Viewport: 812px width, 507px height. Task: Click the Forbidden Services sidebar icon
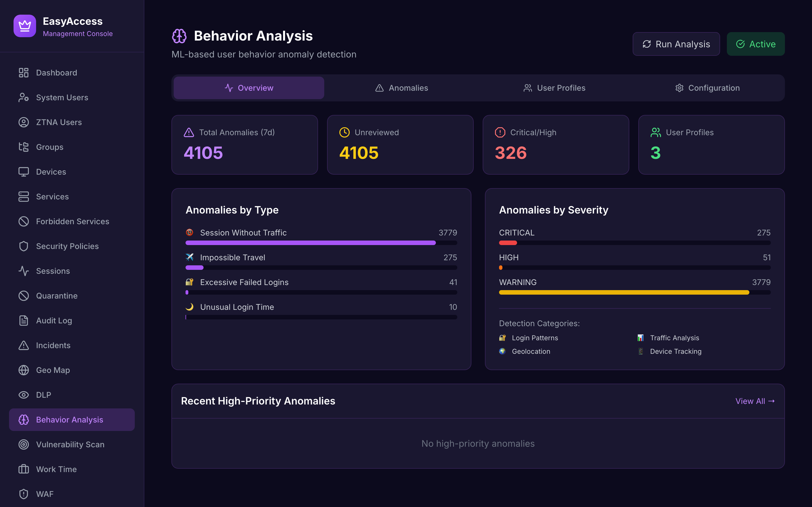[x=23, y=221]
